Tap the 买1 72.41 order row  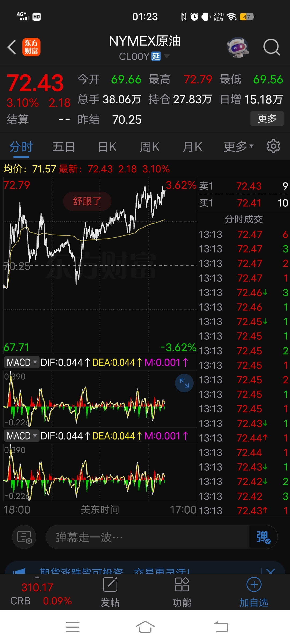[x=244, y=203]
